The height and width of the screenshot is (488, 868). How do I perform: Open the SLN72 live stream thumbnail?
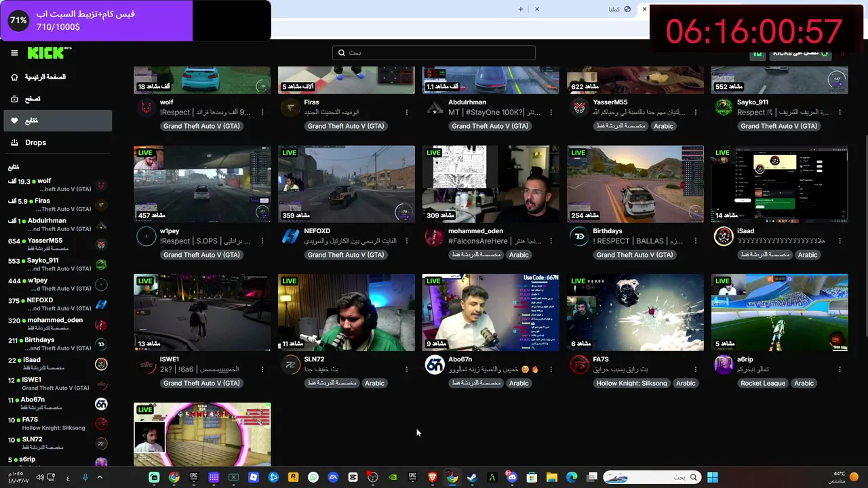coord(347,312)
